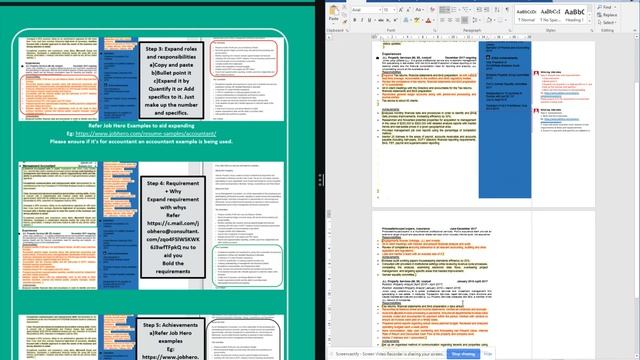The image size is (640, 360).
Task: Click Stop sharing button
Action: 463,354
